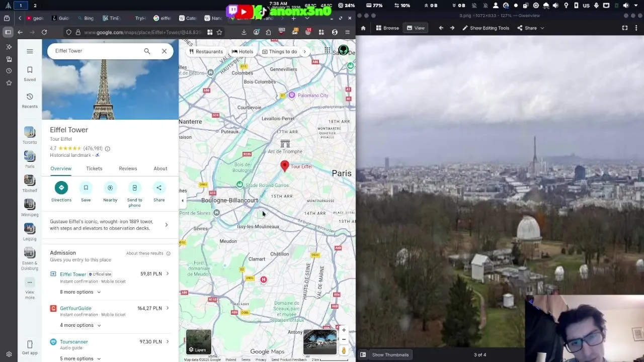Click View more in Maps sidebar
Screen dimensions: 644x362
pos(30,289)
